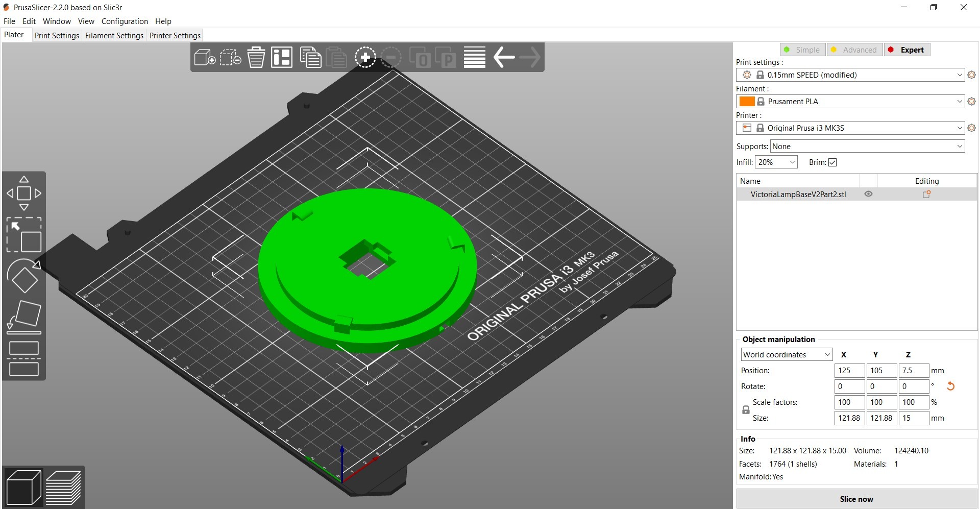Screen dimensions: 980x509
Task: Click the Add instance plus icon
Action: click(365, 57)
